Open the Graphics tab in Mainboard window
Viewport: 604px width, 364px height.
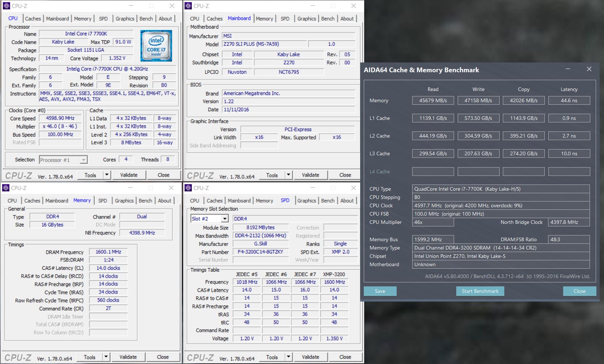tap(306, 19)
